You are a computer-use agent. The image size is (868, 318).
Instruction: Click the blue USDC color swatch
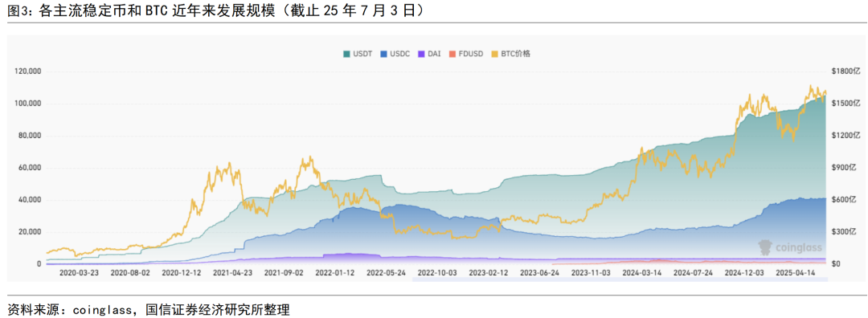[x=383, y=54]
